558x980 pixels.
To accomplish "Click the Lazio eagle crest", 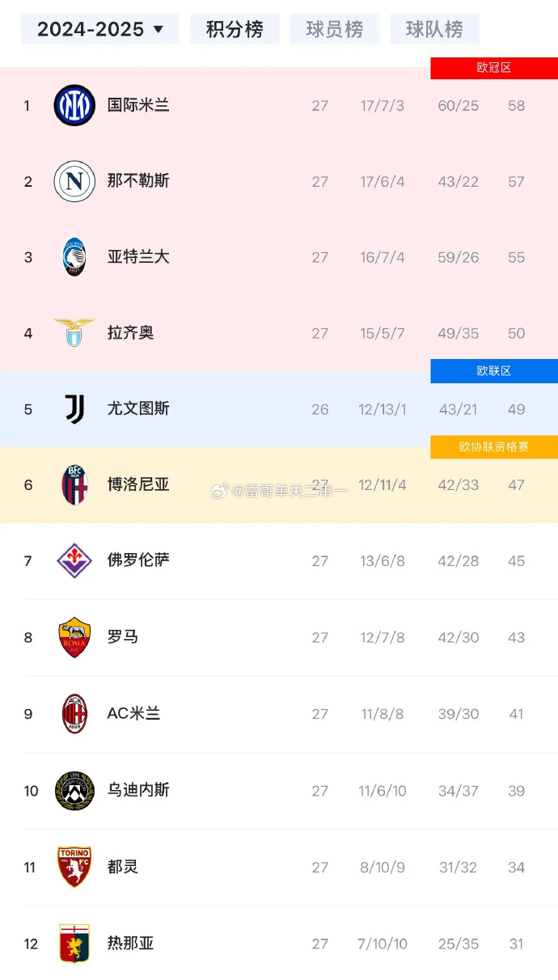I will point(74,333).
